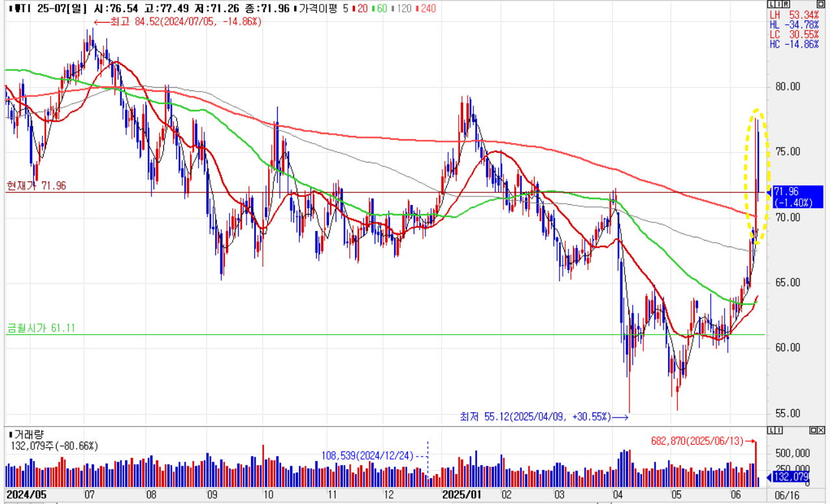The width and height of the screenshot is (830, 504).
Task: Toggle the 20-day moving average legend
Action: pos(361,8)
